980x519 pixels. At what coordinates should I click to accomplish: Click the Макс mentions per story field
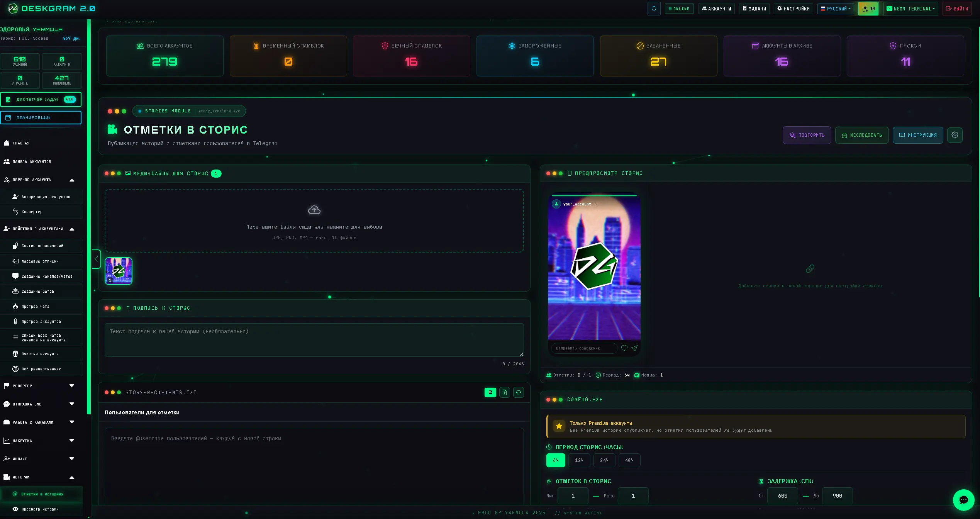pos(633,496)
